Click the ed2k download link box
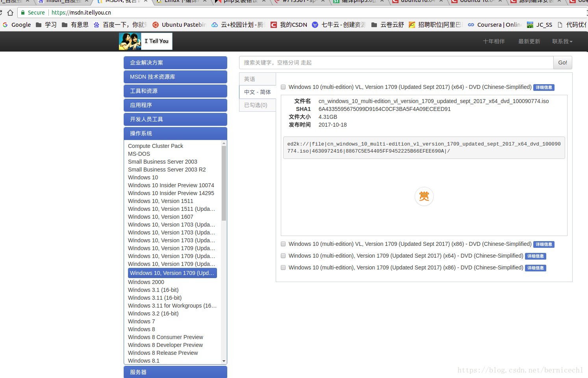The height and width of the screenshot is (378, 588). click(424, 148)
